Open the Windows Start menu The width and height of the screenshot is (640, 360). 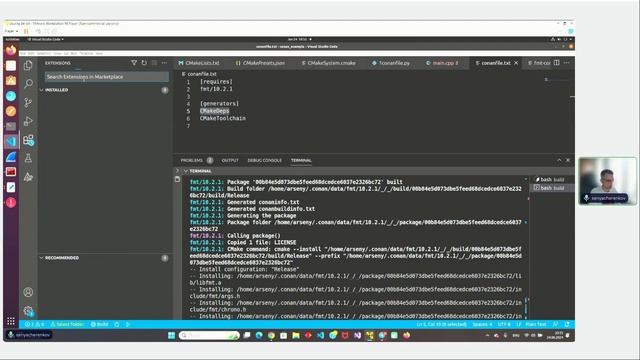click(x=171, y=335)
